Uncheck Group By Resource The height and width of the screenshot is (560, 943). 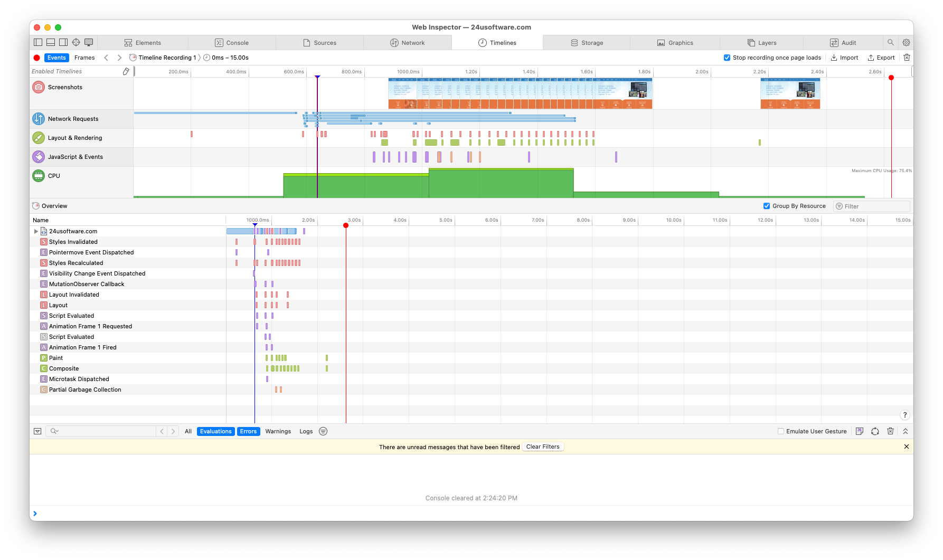767,206
